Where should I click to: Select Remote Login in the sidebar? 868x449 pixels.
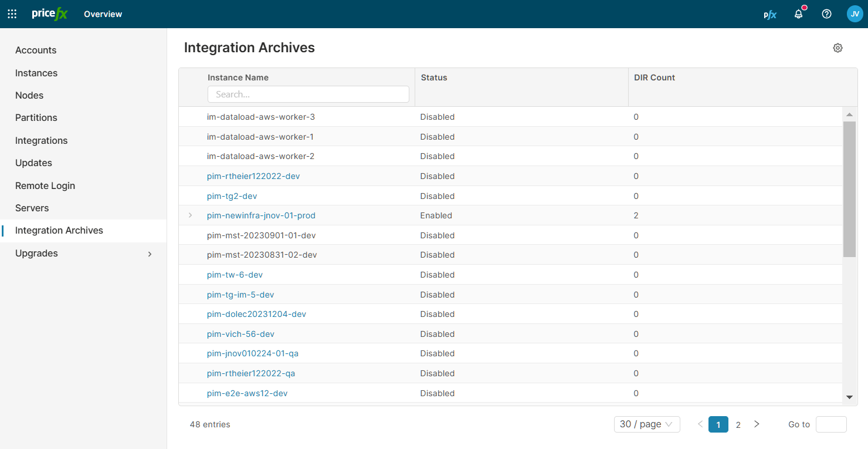click(x=45, y=185)
